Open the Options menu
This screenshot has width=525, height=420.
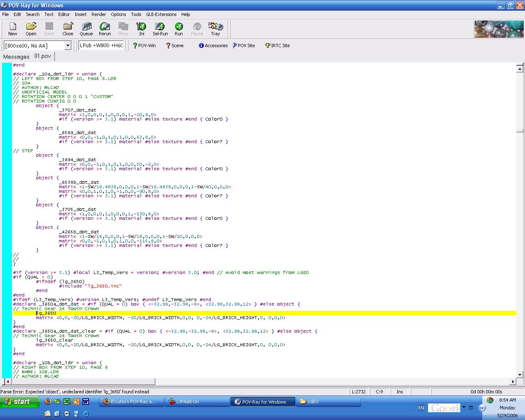pos(119,14)
